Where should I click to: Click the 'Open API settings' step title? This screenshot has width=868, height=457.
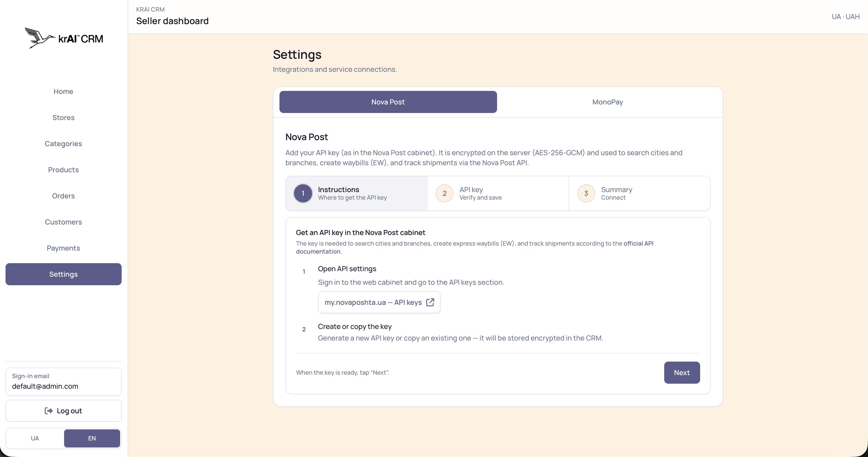[x=347, y=269]
